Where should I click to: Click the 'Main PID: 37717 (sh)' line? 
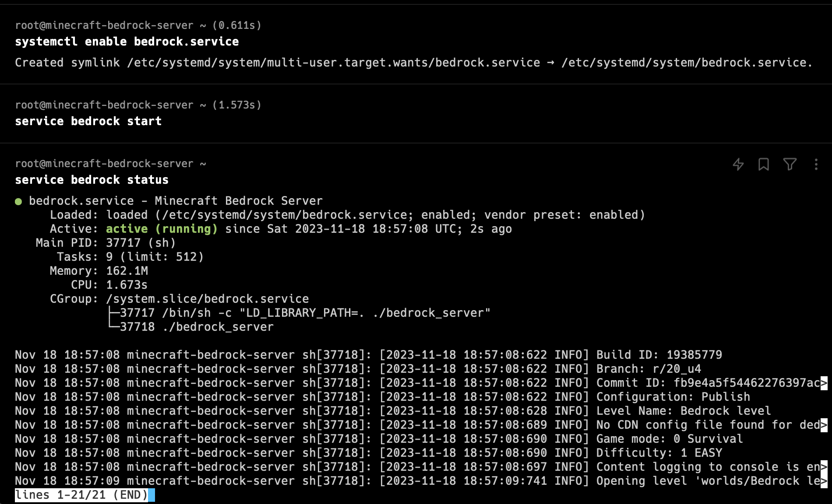(x=106, y=243)
